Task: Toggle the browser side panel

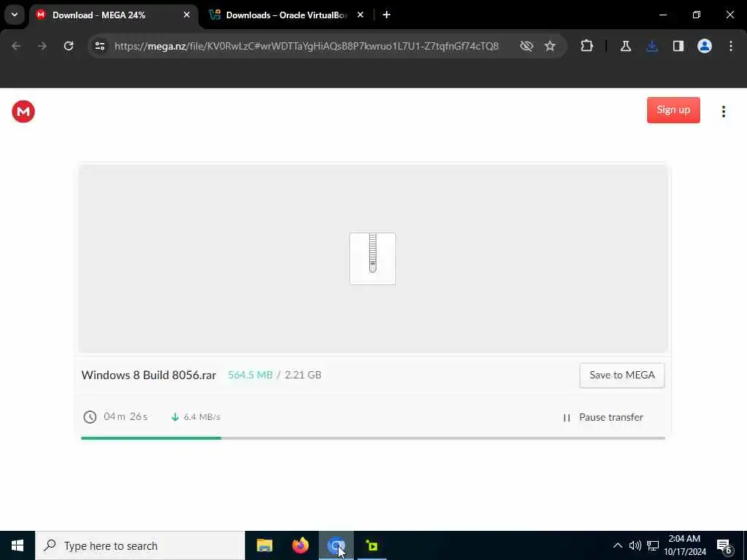Action: 678,46
